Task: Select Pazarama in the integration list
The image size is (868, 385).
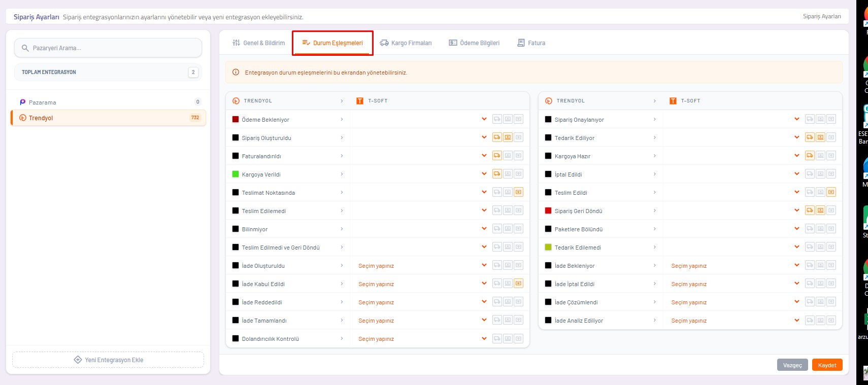Action: coord(109,102)
